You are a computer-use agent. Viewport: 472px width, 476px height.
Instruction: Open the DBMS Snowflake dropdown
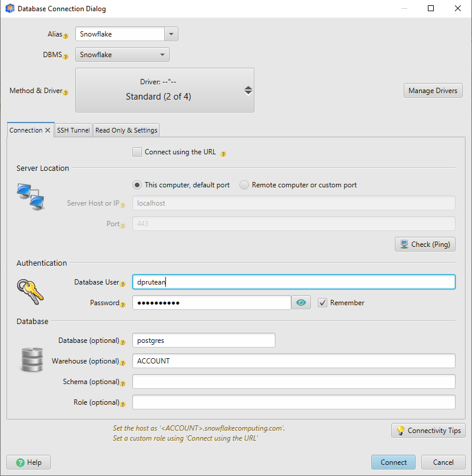(122, 55)
